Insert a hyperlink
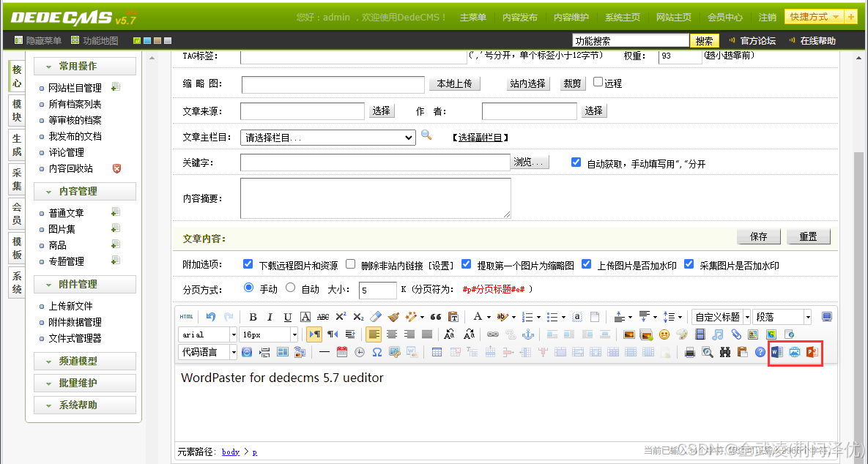Image resolution: width=868 pixels, height=464 pixels. click(493, 334)
